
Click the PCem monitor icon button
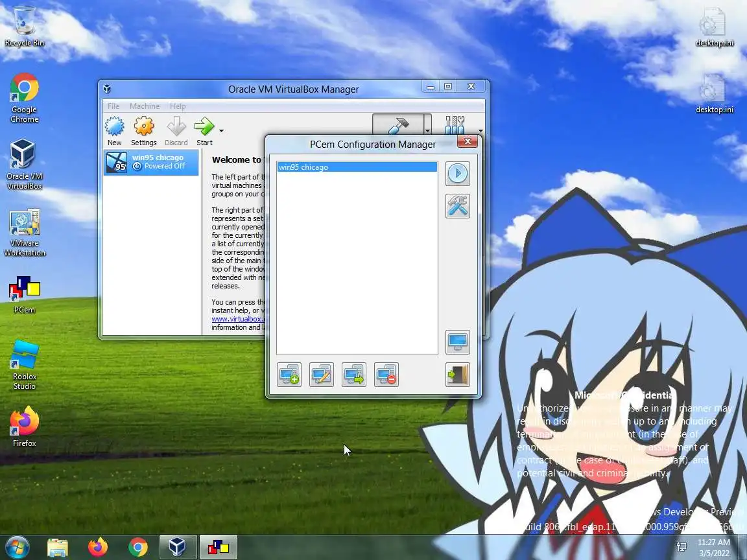pos(457,342)
